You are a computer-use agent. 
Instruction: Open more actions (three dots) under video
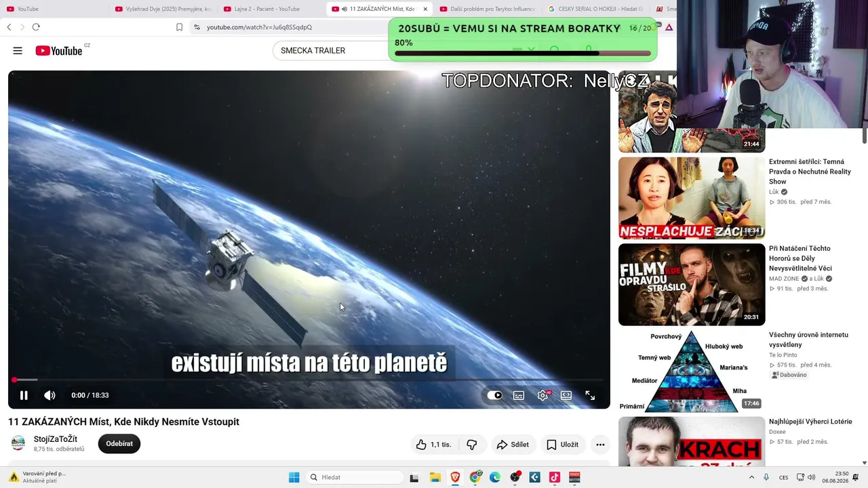(600, 445)
